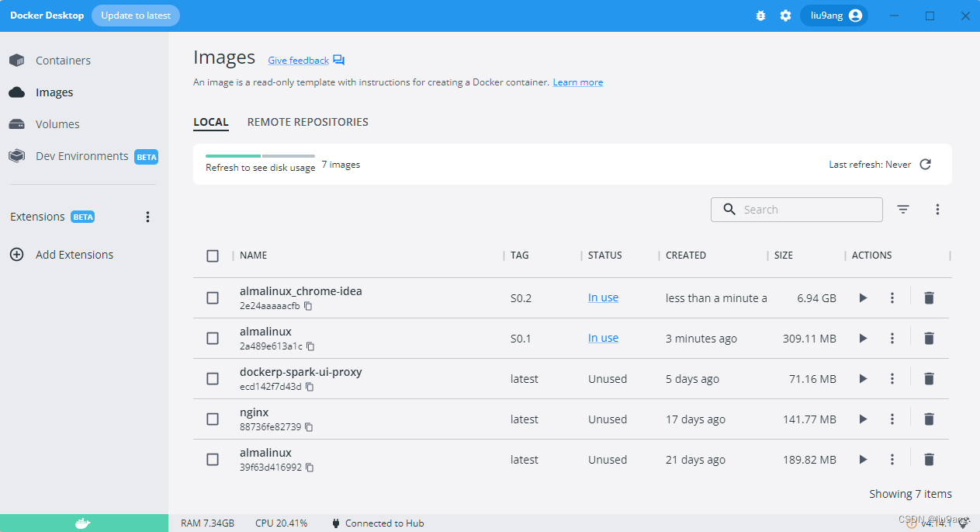This screenshot has width=980, height=532.
Task: Run the nginx image
Action: tap(863, 419)
